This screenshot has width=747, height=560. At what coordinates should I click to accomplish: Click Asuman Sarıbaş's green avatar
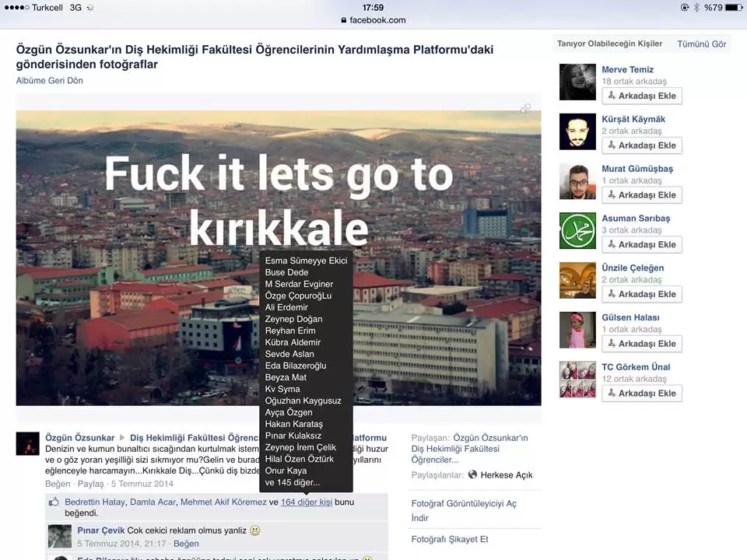(x=577, y=231)
